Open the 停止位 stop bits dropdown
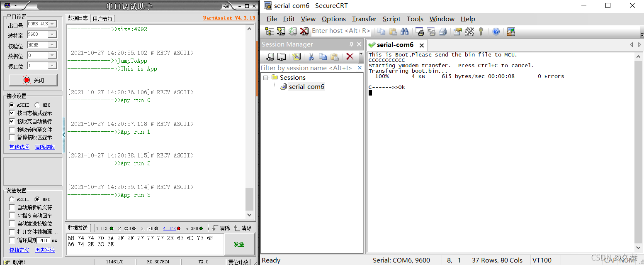Viewport: 644px width, 265px height. [x=52, y=66]
